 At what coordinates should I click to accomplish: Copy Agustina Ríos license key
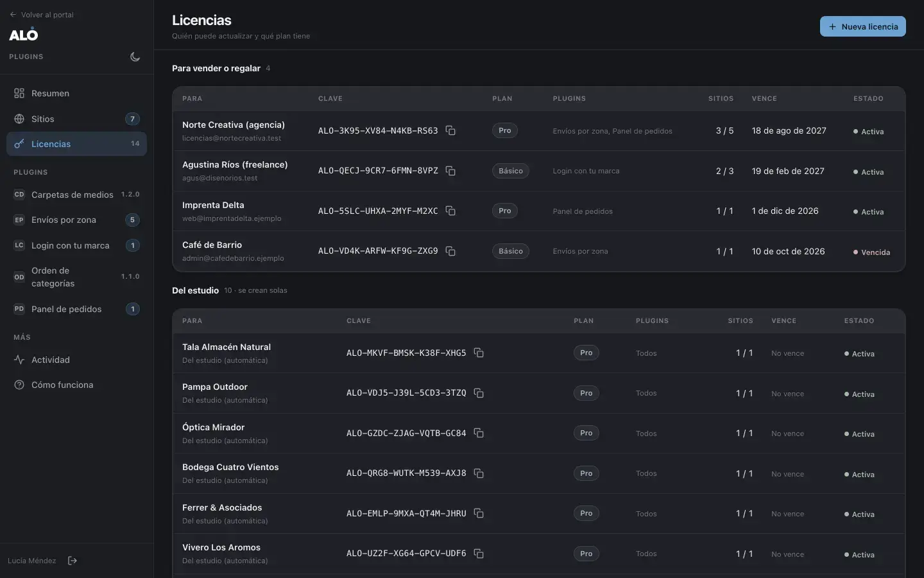[x=450, y=171]
